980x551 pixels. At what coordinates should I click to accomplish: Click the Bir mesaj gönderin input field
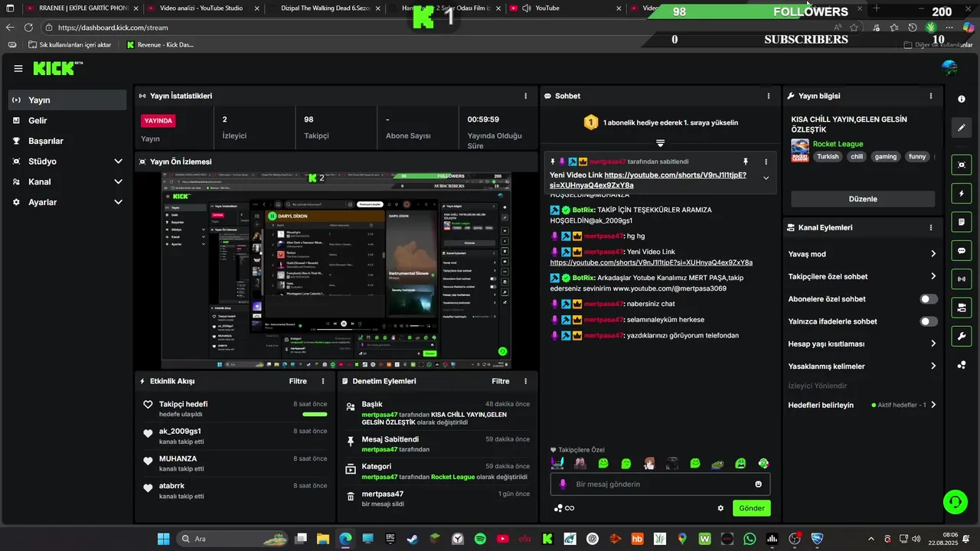click(660, 484)
